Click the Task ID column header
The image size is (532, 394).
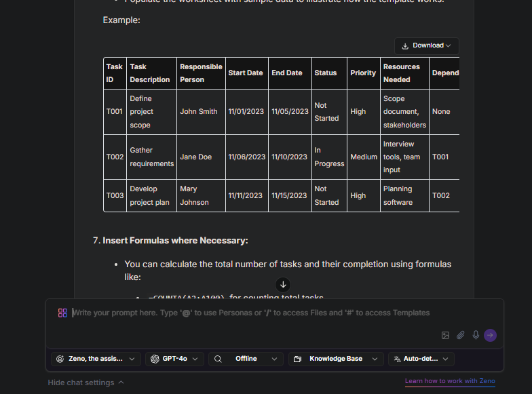tap(115, 73)
